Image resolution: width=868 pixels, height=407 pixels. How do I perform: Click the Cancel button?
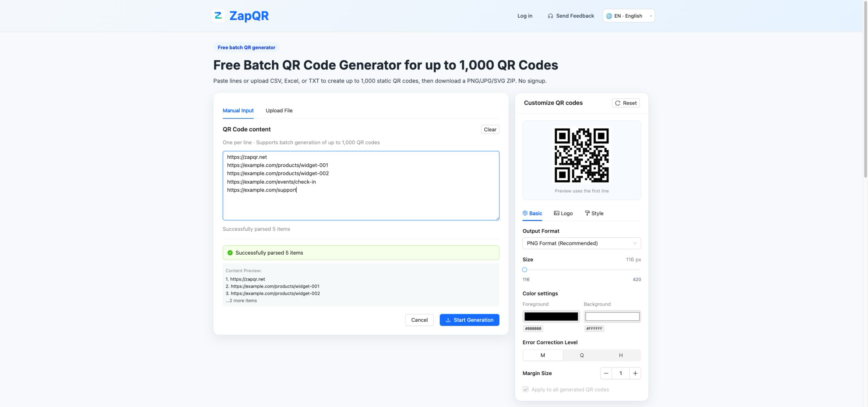tap(419, 320)
